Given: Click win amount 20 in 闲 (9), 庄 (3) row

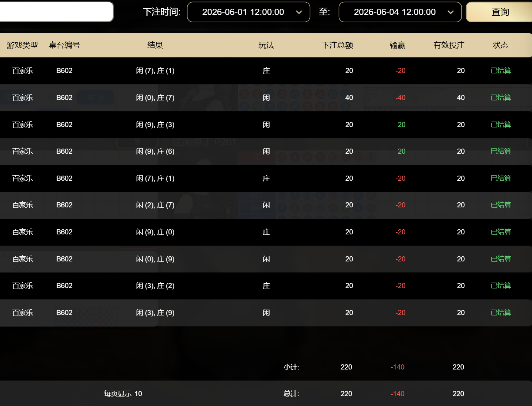Looking at the screenshot, I should 402,125.
